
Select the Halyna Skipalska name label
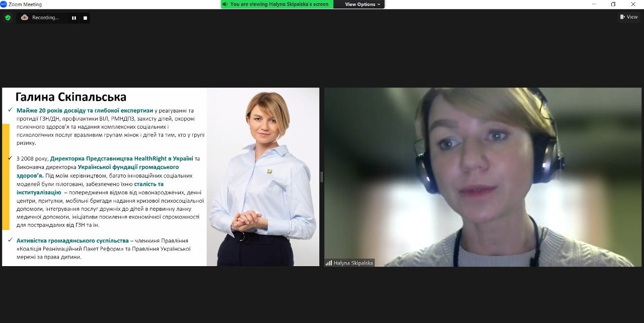[x=353, y=263]
